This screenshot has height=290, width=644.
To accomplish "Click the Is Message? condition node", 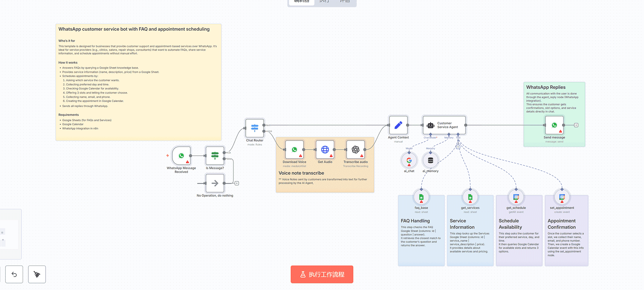I will [x=215, y=156].
